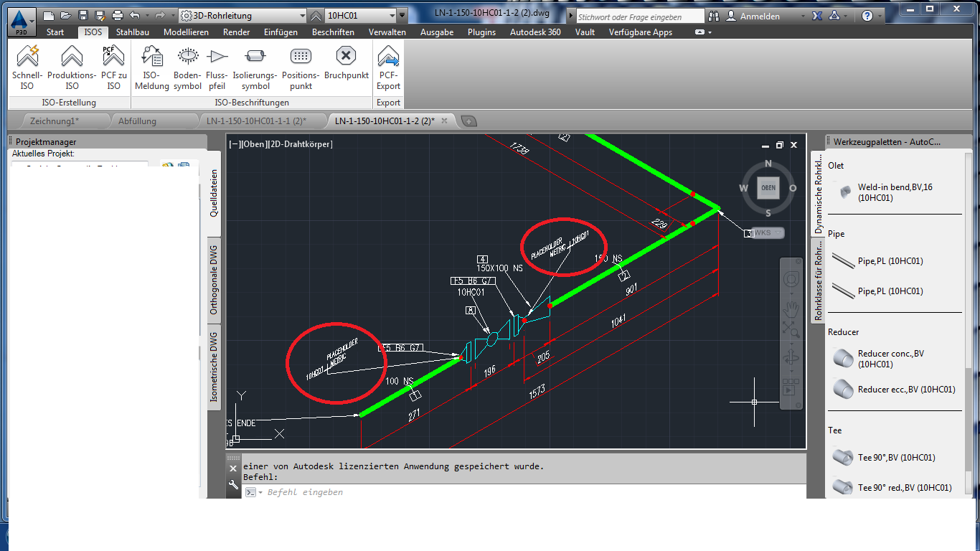Select Tee 90° red.,BV palette item
This screenshot has height=551, width=980.
tap(895, 487)
